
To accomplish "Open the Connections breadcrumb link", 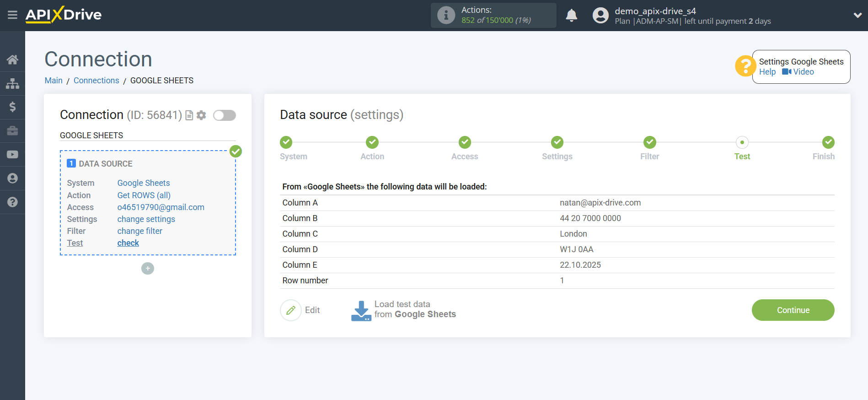I will [x=96, y=81].
